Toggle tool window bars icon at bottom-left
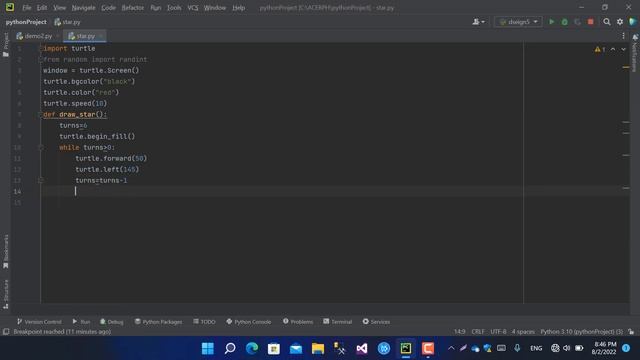 coord(6,331)
